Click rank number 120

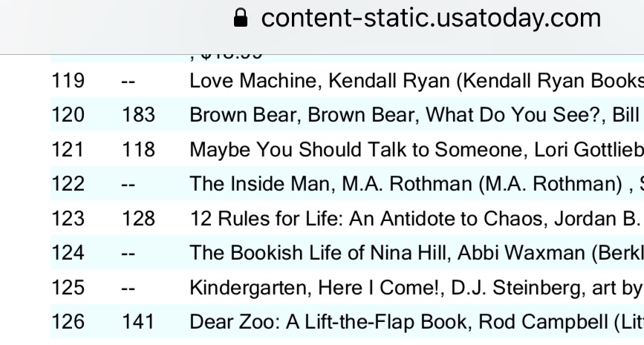coord(68,116)
